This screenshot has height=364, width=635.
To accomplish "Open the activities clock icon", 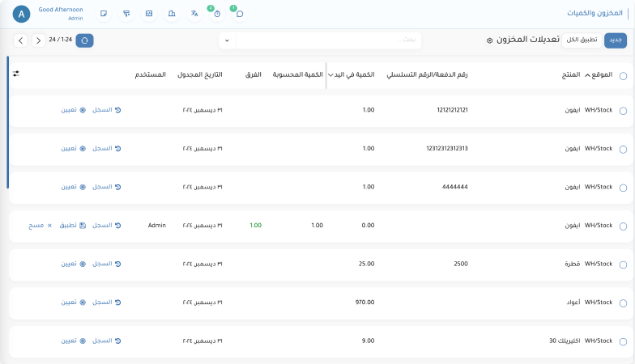I will [x=216, y=14].
